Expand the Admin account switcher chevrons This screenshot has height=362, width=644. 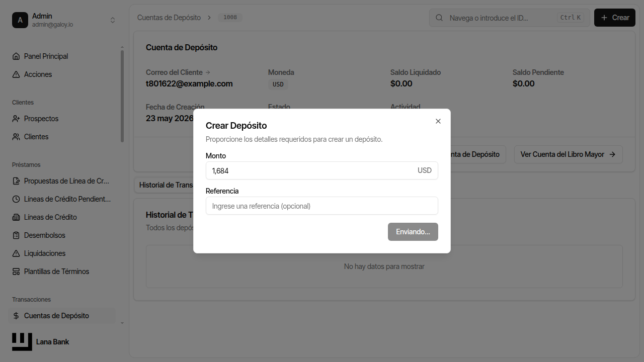(113, 20)
